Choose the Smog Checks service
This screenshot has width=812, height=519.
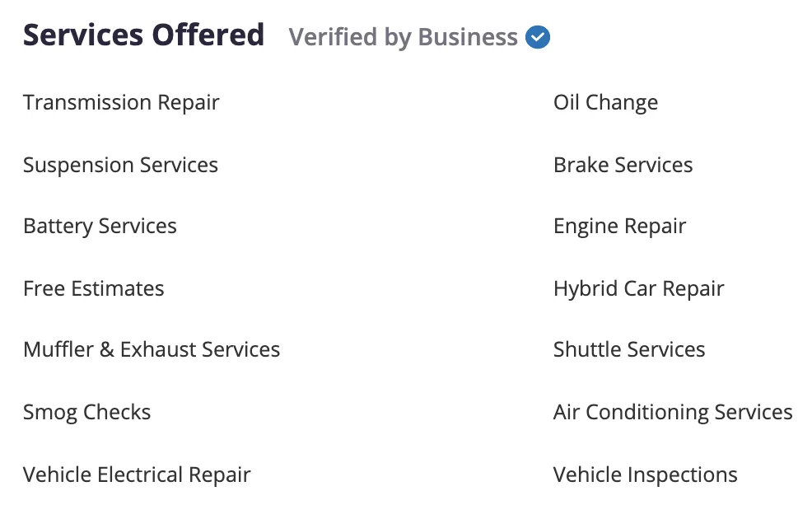(87, 412)
